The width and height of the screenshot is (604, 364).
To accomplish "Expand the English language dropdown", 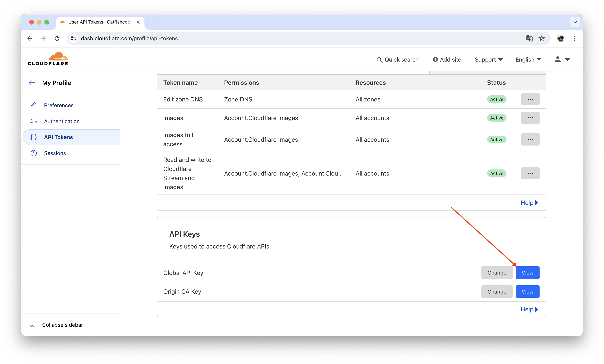I will click(x=528, y=59).
